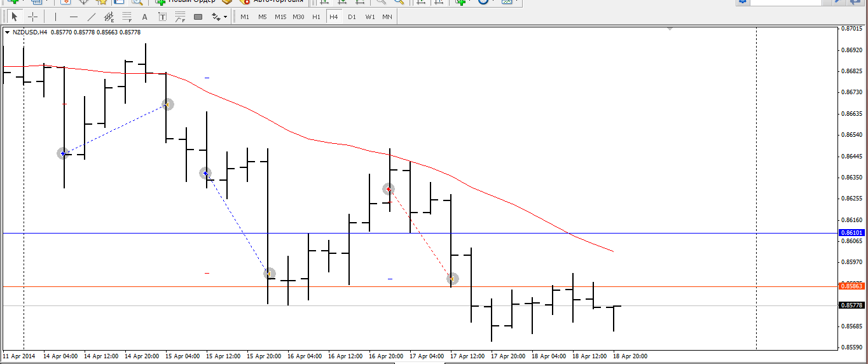The height and width of the screenshot is (364, 868).
Task: Click the chart shift triangle marker at top
Action: click(x=670, y=29)
